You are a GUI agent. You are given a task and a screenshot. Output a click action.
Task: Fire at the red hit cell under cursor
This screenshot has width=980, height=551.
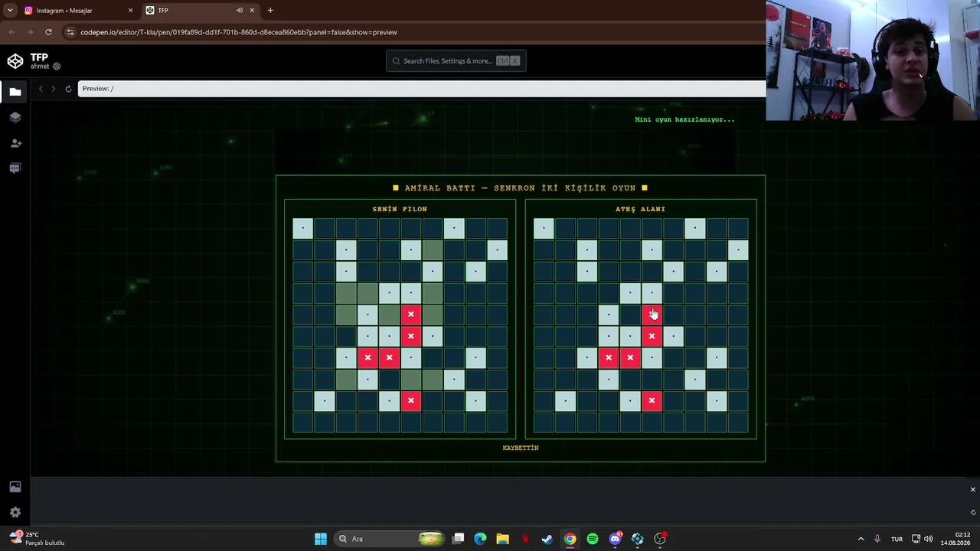[x=652, y=315]
